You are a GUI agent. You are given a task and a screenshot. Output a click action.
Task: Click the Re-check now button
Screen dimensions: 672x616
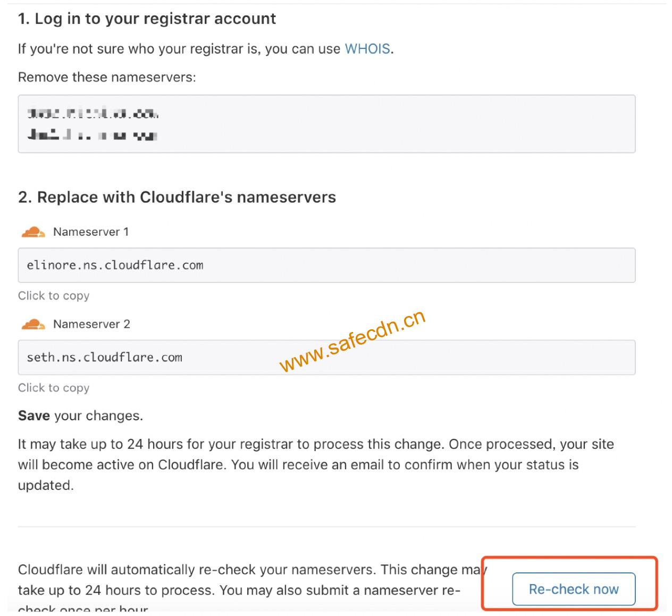574,589
